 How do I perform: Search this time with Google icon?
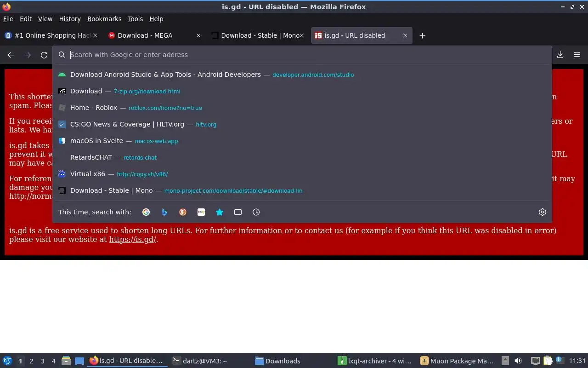[x=146, y=212]
